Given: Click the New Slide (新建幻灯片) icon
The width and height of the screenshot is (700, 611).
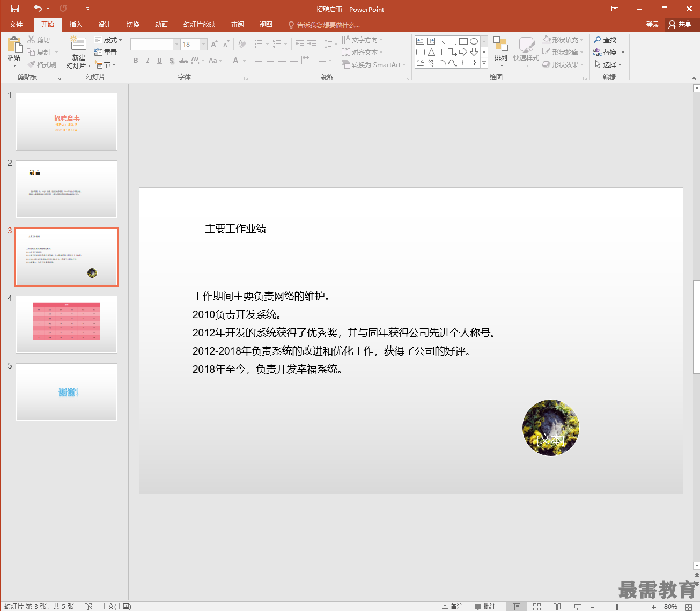Looking at the screenshot, I should pos(78,44).
